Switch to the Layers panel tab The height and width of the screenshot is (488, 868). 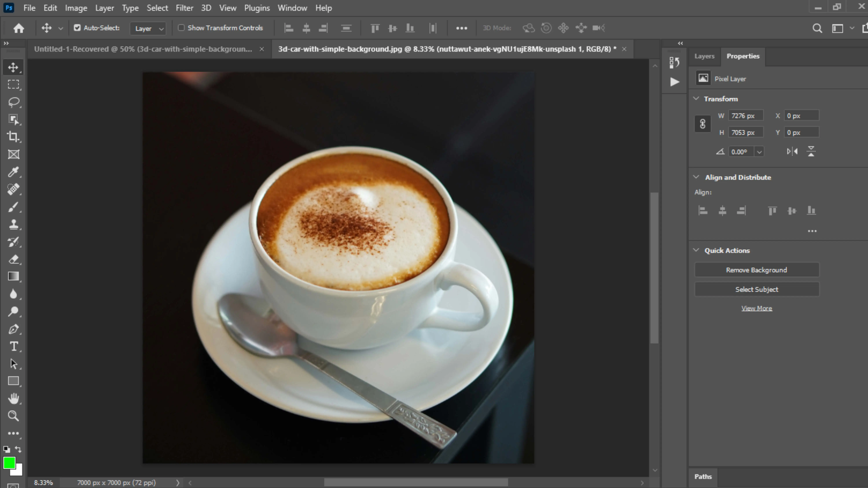[x=704, y=56]
